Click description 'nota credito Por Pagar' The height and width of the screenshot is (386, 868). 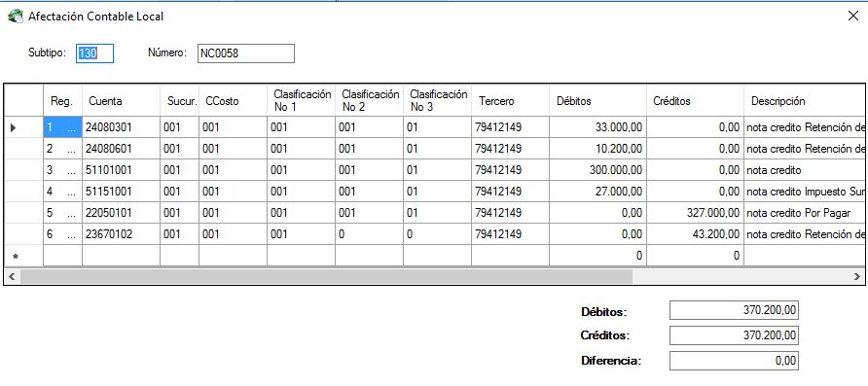tap(805, 213)
